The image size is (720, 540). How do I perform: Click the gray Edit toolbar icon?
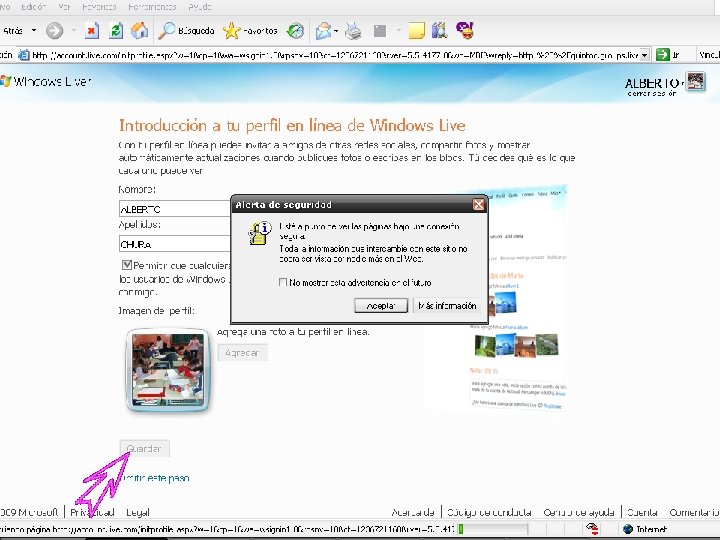coord(380,31)
